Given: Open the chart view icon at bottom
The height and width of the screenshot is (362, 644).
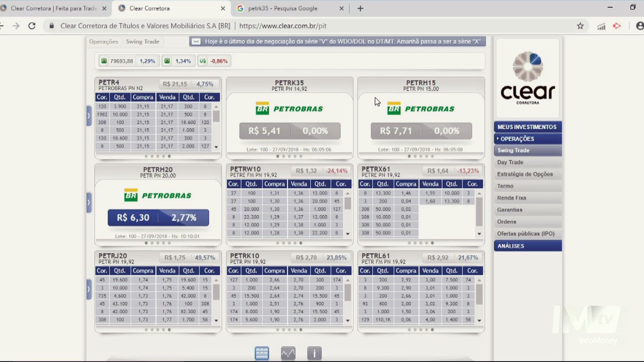Looking at the screenshot, I should tap(288, 353).
